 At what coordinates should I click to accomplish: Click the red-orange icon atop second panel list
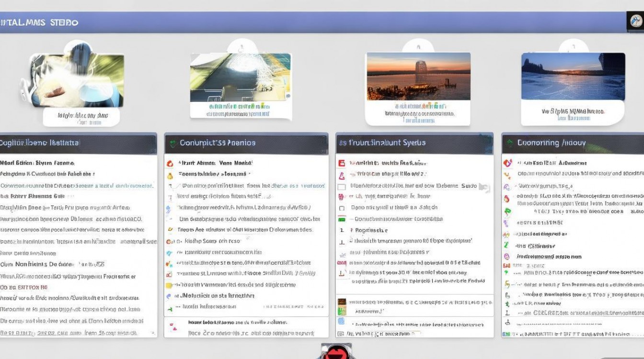tap(170, 163)
